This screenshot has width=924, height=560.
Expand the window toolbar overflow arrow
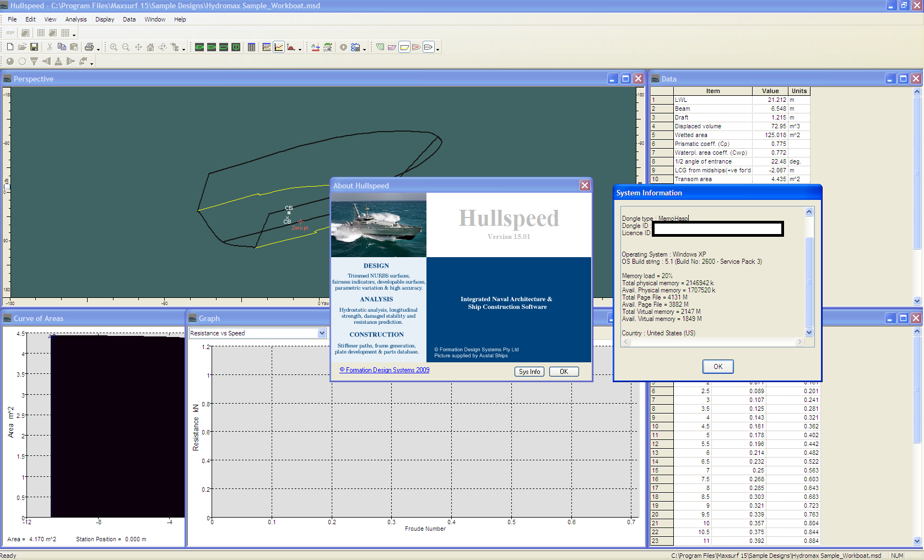[x=300, y=50]
